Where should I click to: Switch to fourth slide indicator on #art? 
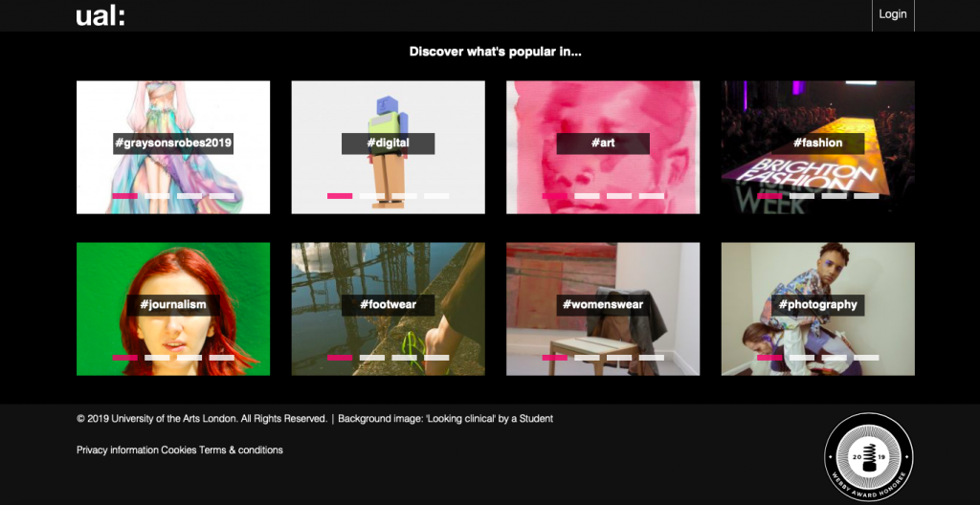[652, 196]
